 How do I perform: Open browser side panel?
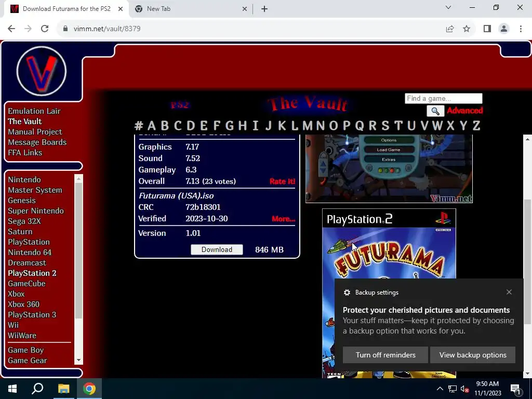click(x=487, y=29)
